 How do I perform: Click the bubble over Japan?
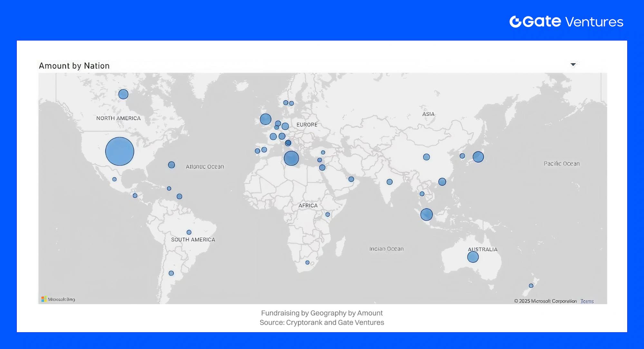(x=478, y=157)
